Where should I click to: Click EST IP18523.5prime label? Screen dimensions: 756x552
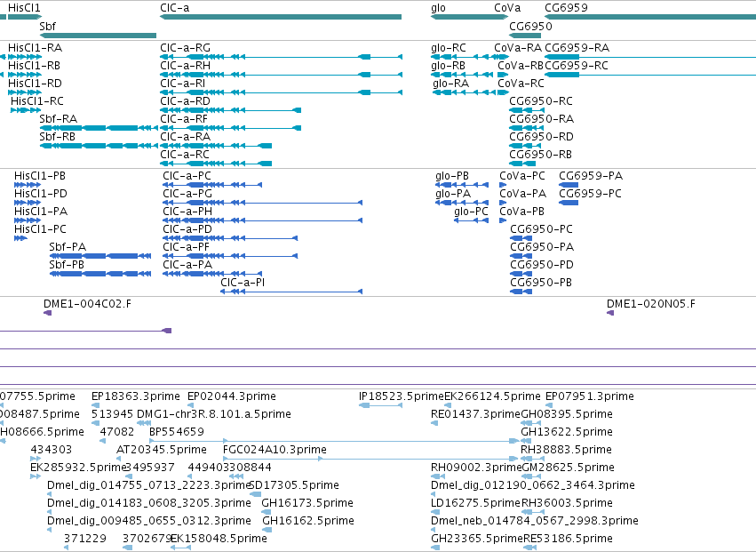402,396
